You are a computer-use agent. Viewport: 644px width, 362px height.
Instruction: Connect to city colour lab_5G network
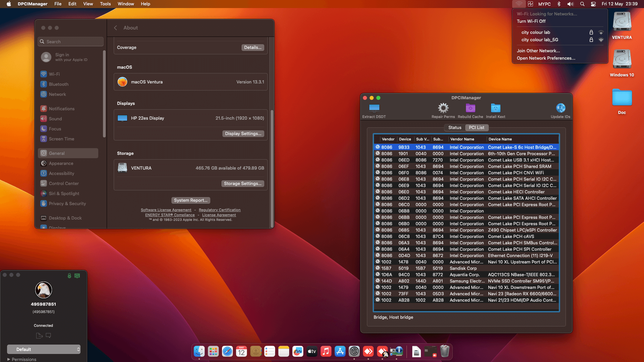tap(560, 40)
